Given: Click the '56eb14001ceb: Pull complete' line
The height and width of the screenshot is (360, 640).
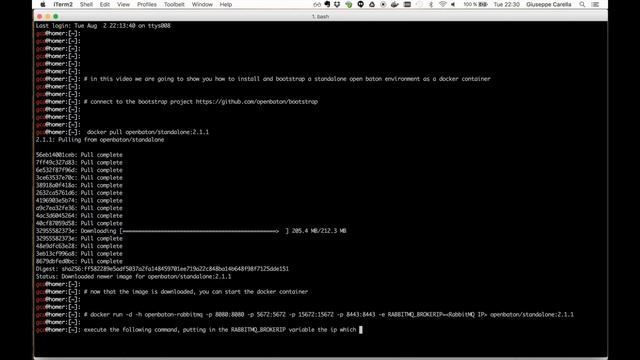Looking at the screenshot, I should pyautogui.click(x=79, y=155).
